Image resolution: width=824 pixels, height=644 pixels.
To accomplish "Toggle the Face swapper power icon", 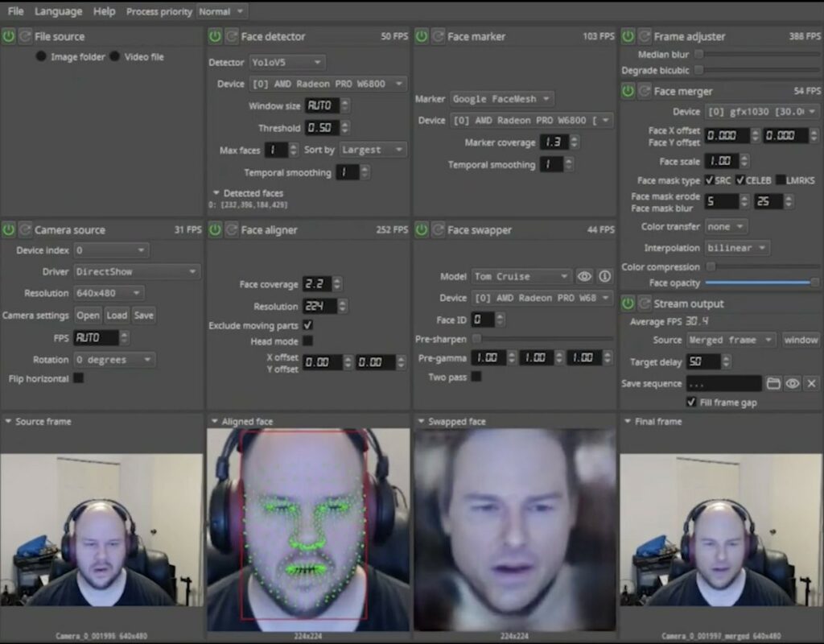I will click(422, 229).
